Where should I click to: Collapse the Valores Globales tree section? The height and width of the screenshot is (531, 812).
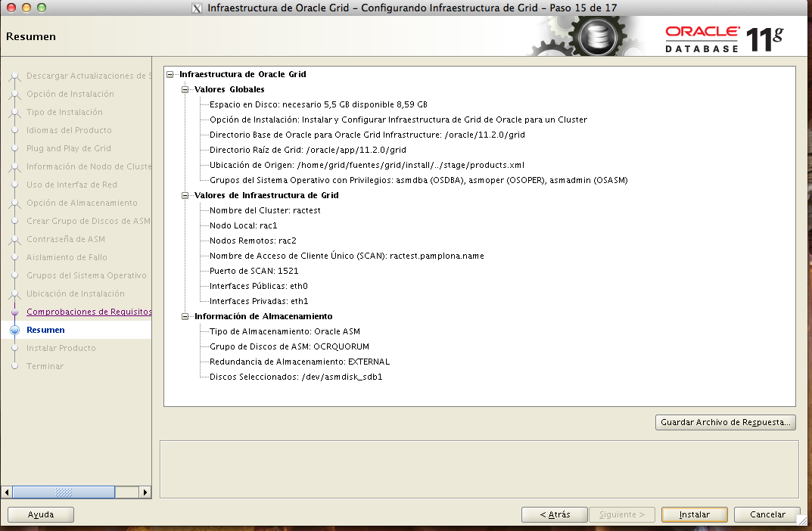click(185, 90)
